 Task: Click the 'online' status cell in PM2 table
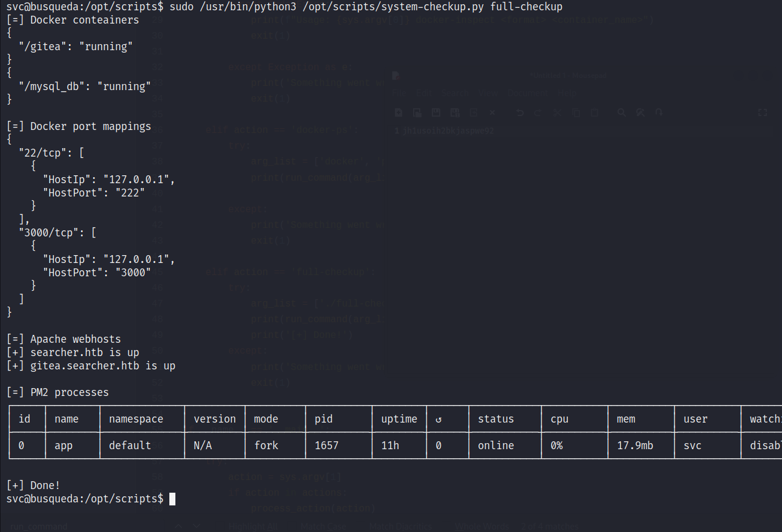tap(496, 446)
